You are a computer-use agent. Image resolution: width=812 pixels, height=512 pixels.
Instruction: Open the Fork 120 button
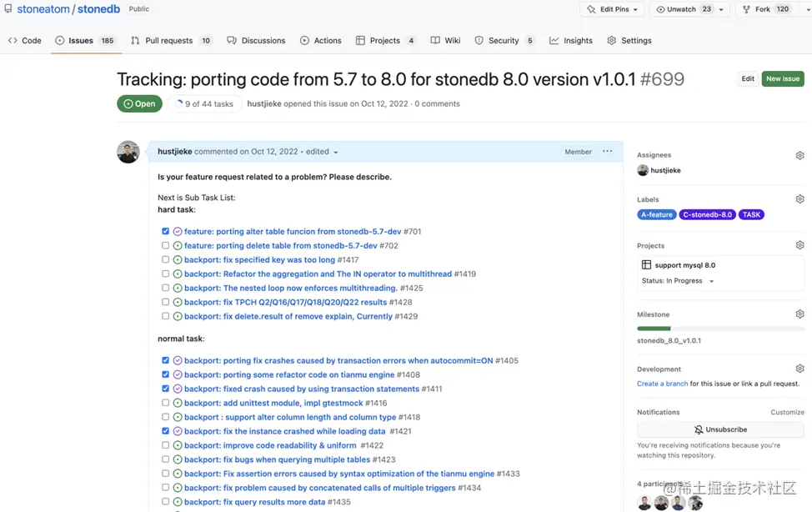[766, 9]
